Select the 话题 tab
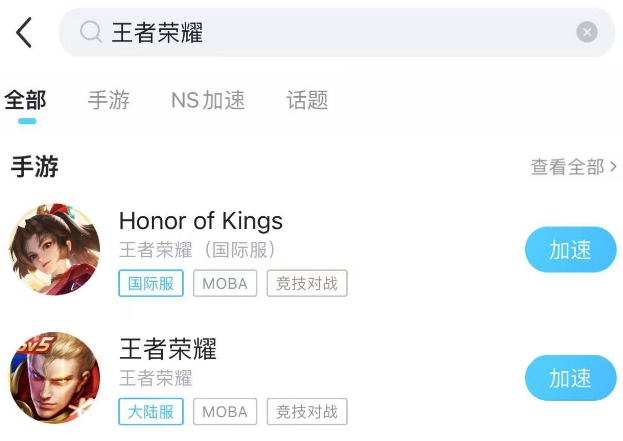The height and width of the screenshot is (441, 623). point(307,101)
